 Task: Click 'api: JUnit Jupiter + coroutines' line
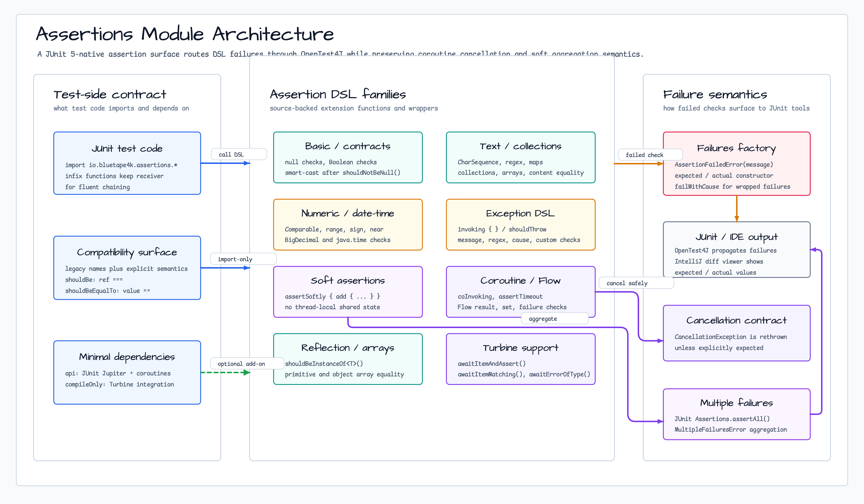tap(118, 373)
